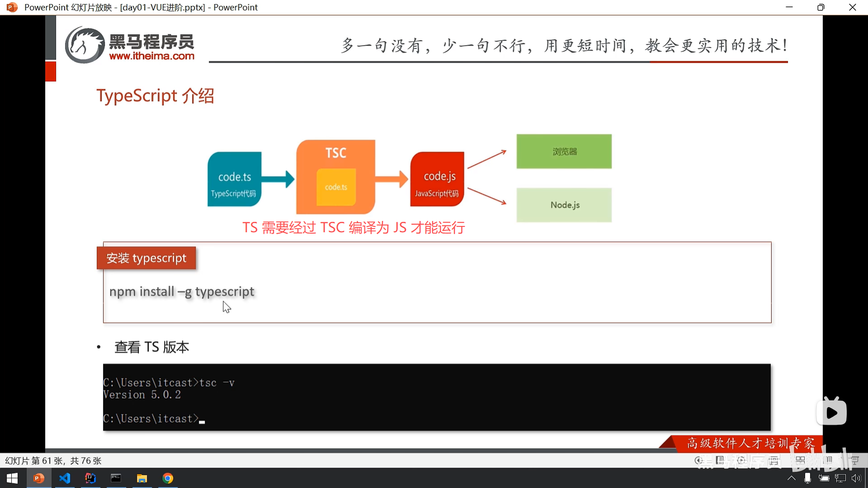The height and width of the screenshot is (488, 868).
Task: Open volume control in system tray
Action: pyautogui.click(x=856, y=478)
